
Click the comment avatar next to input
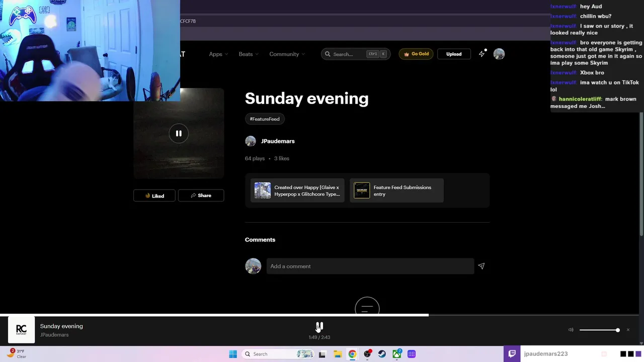click(x=253, y=266)
